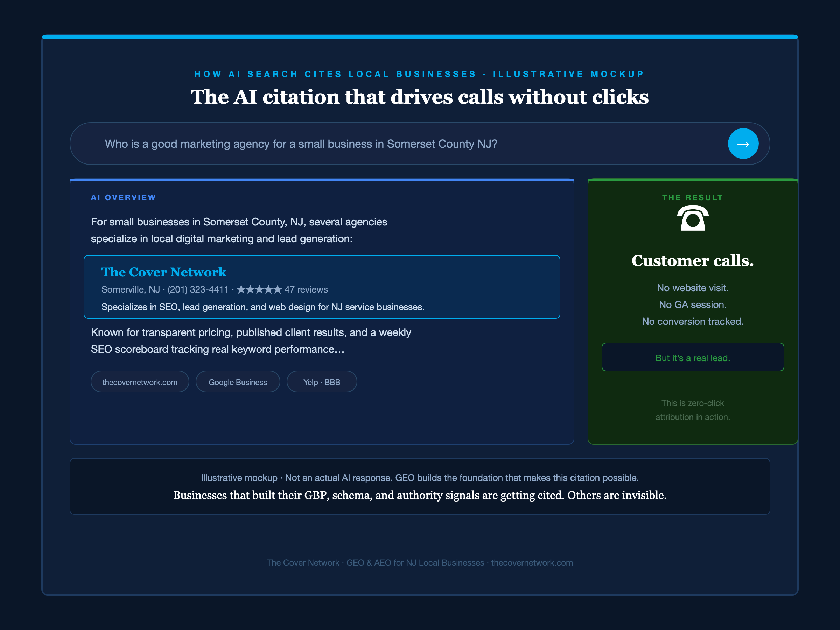Click the 'No website visit.' line
The width and height of the screenshot is (840, 630).
(693, 288)
